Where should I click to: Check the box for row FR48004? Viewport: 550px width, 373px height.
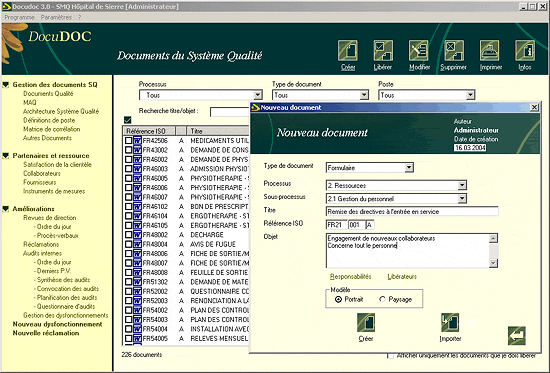(x=128, y=244)
